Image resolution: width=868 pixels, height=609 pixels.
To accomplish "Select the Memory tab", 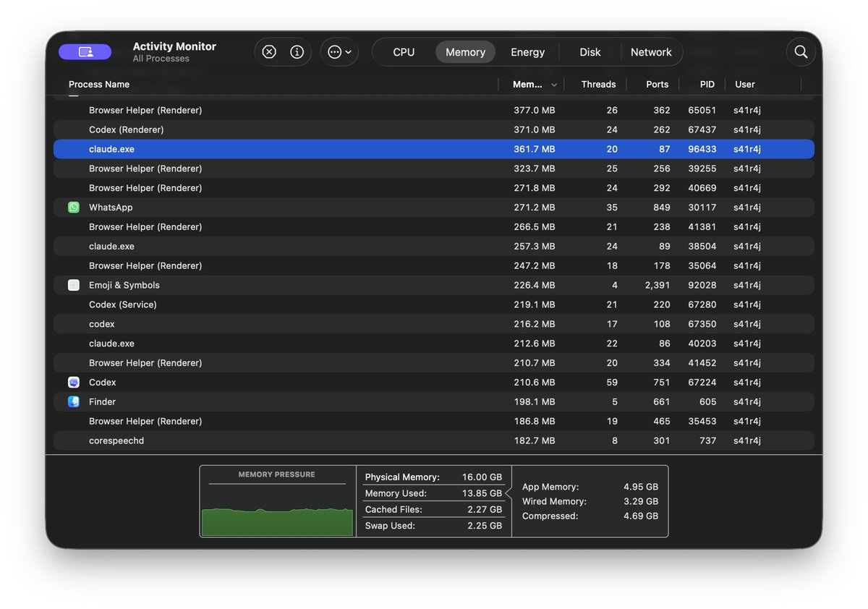I will [465, 52].
